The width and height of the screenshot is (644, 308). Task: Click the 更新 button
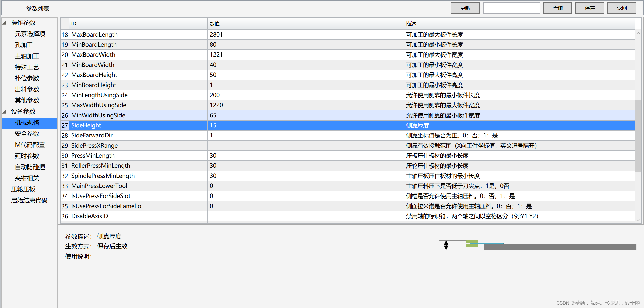pyautogui.click(x=465, y=8)
